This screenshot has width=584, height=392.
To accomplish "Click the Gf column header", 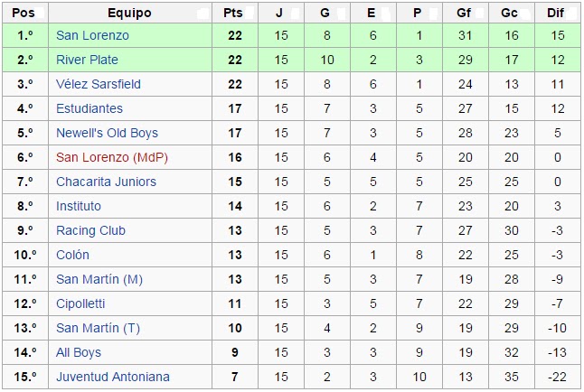I will pos(466,13).
